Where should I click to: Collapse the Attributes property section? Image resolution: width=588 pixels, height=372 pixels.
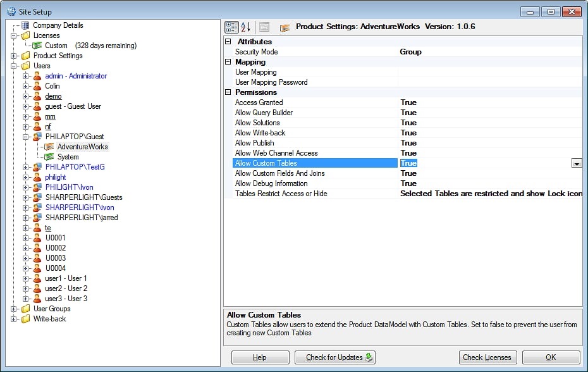pos(228,42)
